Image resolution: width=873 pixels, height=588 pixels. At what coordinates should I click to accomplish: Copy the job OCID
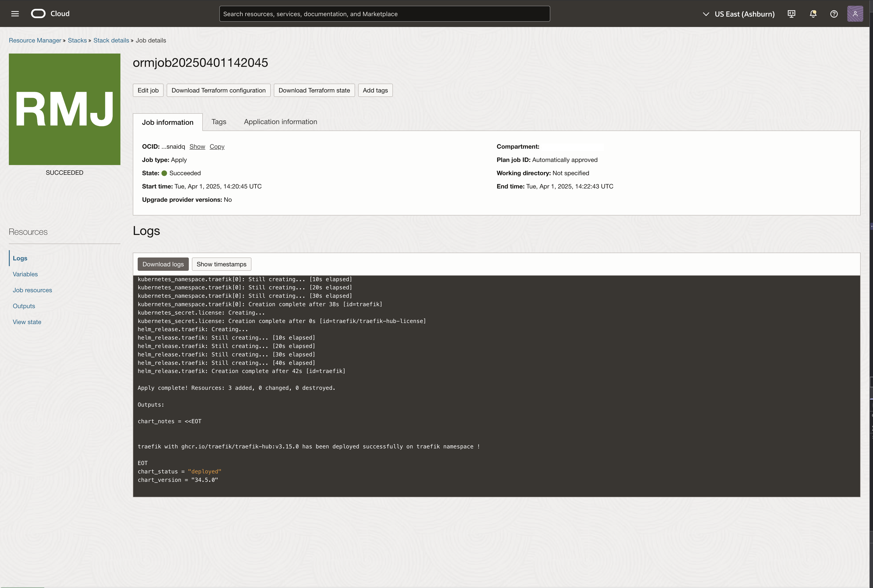(217, 147)
